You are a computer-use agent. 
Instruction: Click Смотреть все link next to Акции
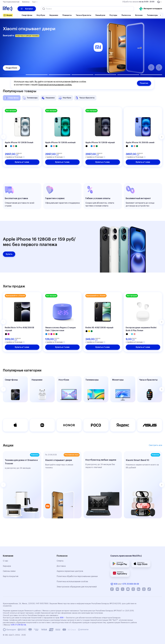click(155, 445)
